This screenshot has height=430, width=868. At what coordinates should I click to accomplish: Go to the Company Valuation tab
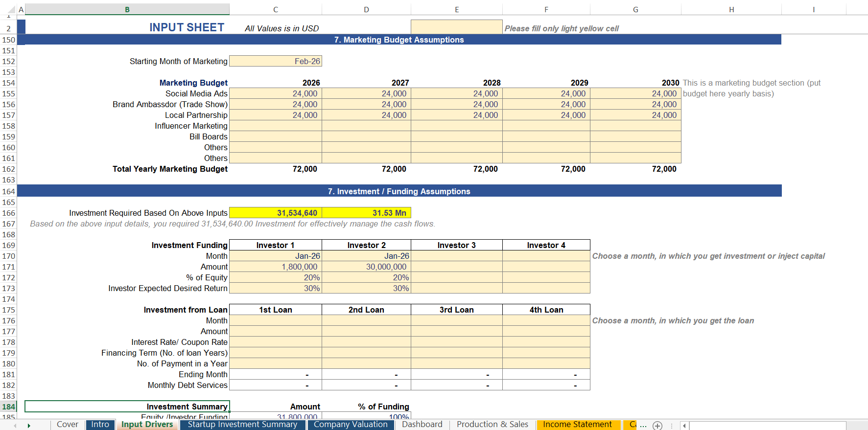click(x=351, y=425)
